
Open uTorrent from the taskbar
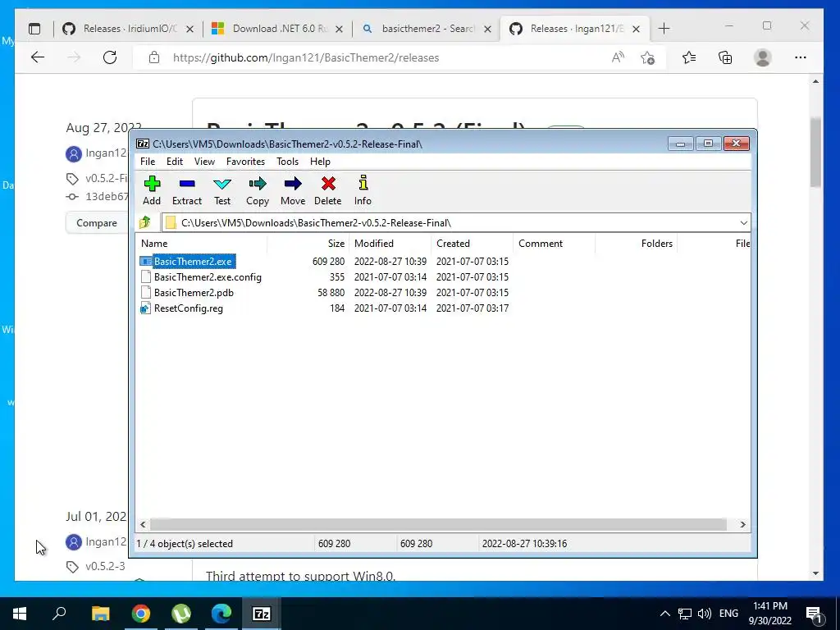(181, 614)
